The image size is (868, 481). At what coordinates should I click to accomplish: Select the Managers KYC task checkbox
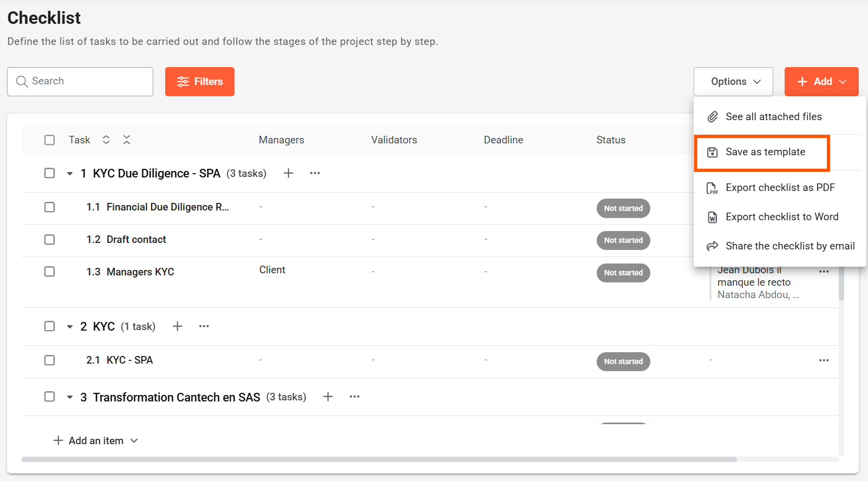pyautogui.click(x=49, y=272)
